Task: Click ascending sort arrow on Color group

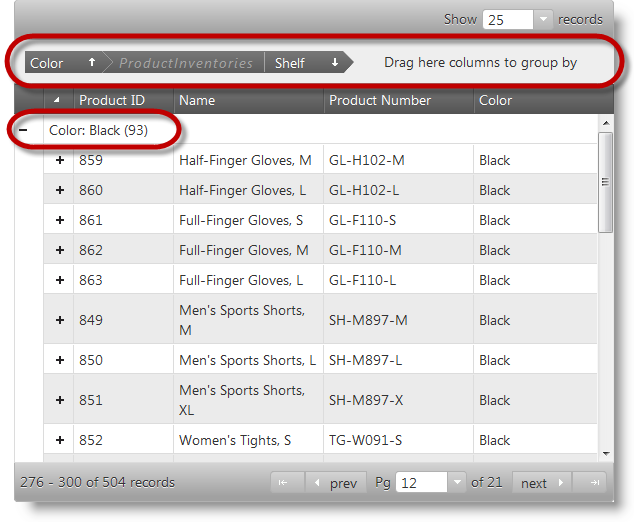Action: [x=92, y=62]
